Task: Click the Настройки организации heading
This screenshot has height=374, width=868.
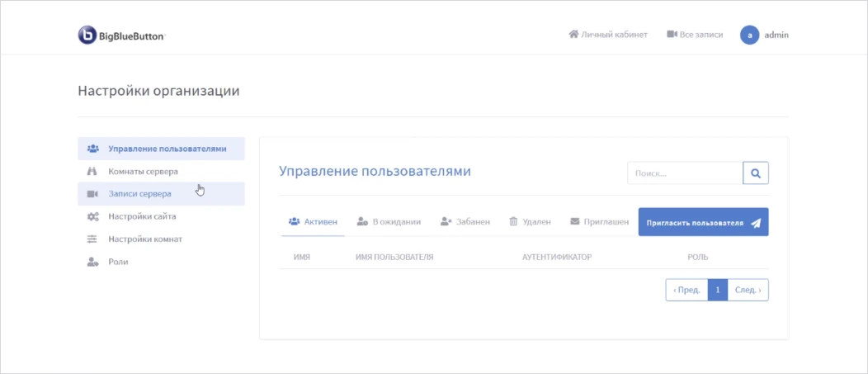Action: [159, 91]
